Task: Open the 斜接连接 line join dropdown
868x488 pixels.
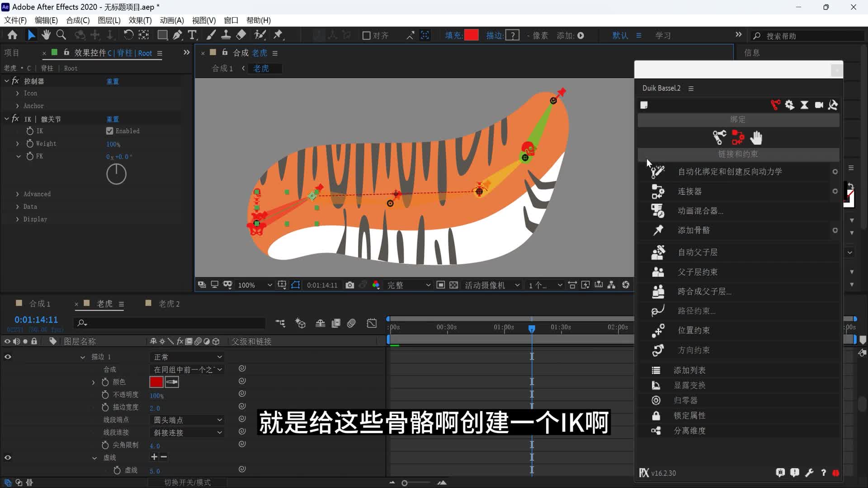Action: pyautogui.click(x=187, y=433)
